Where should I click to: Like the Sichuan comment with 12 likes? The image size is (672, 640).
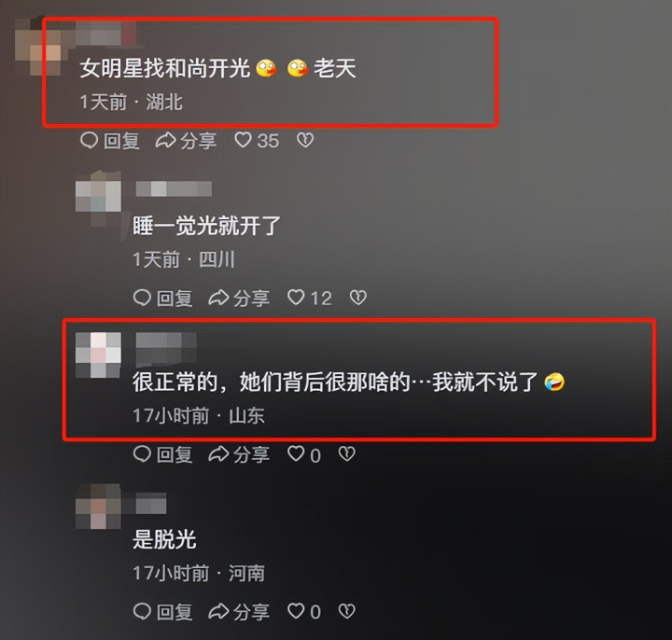(x=310, y=298)
